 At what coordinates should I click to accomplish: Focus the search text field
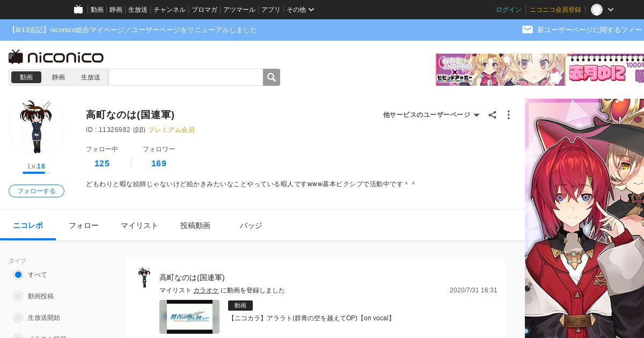pos(186,77)
